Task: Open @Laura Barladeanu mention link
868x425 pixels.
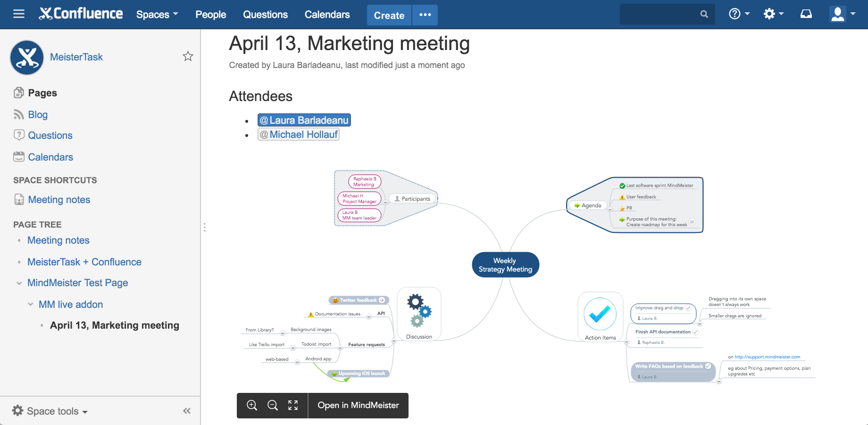Action: tap(304, 120)
